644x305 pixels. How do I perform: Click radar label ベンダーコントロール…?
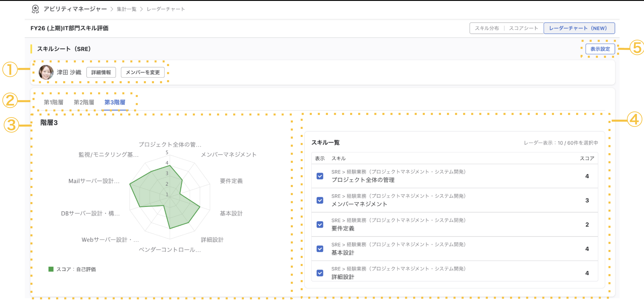point(170,249)
